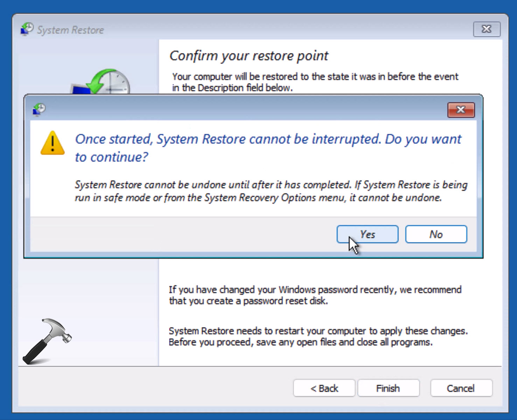Viewport: 517px width, 420px height.
Task: Click the hammer logo icon
Action: tap(47, 341)
